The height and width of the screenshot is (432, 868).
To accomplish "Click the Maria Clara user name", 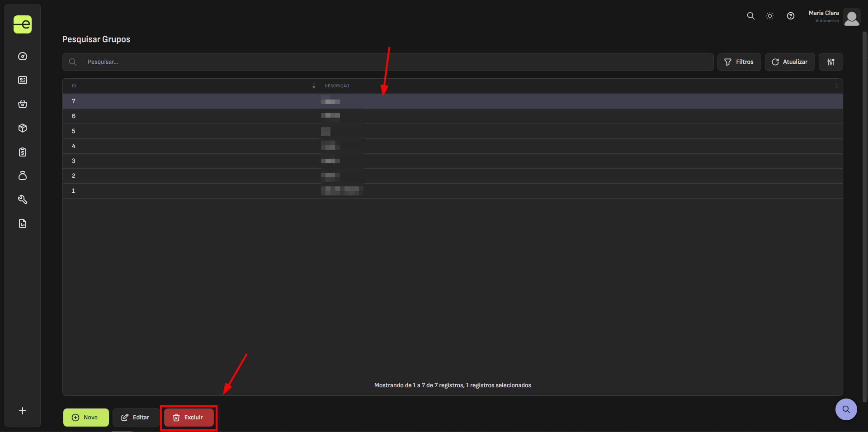I will (x=824, y=13).
